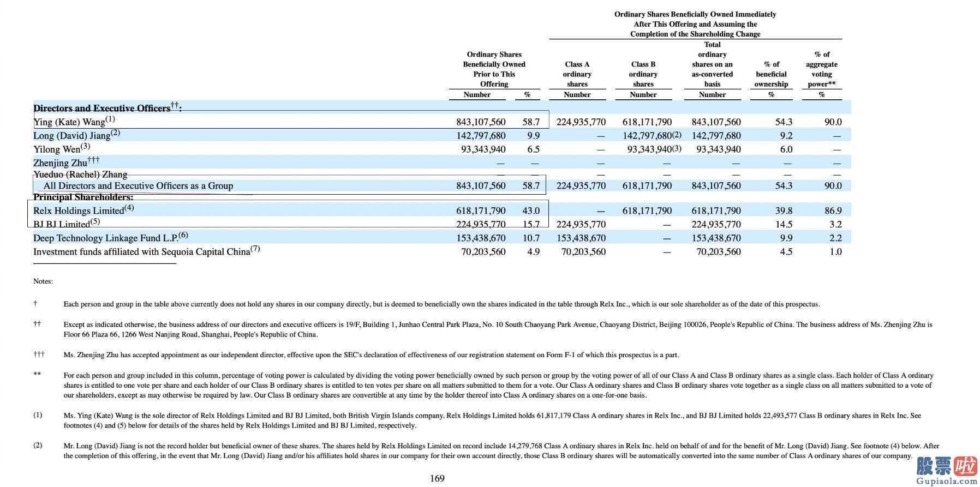This screenshot has height=487, width=980.
Task: Select Deep Technology 9.9 ownership percent
Action: tap(786, 238)
